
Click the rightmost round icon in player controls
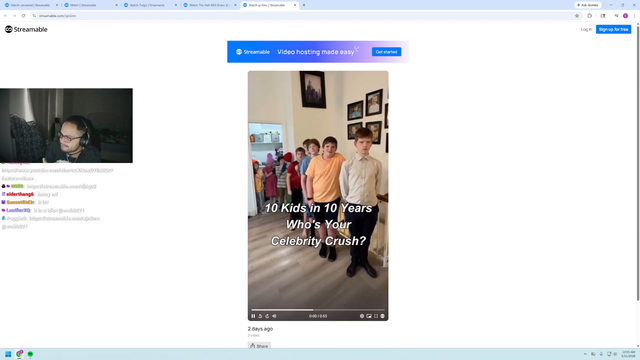point(382,316)
